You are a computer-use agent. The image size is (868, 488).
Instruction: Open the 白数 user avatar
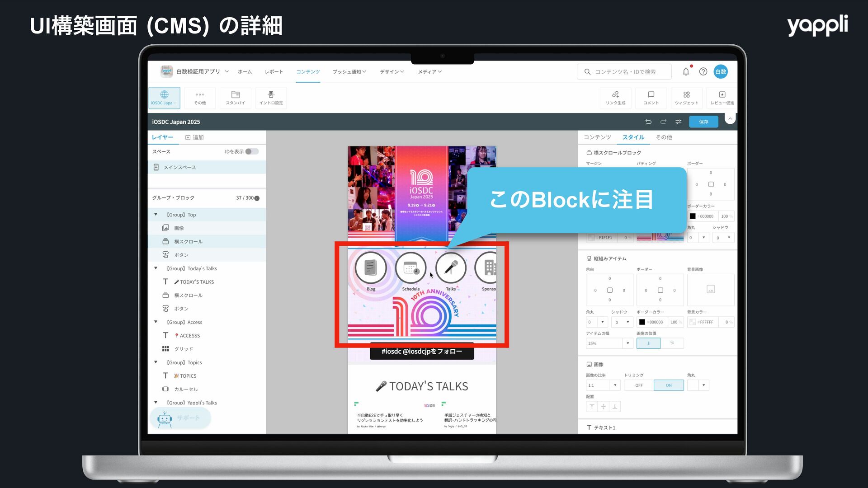pyautogui.click(x=721, y=71)
